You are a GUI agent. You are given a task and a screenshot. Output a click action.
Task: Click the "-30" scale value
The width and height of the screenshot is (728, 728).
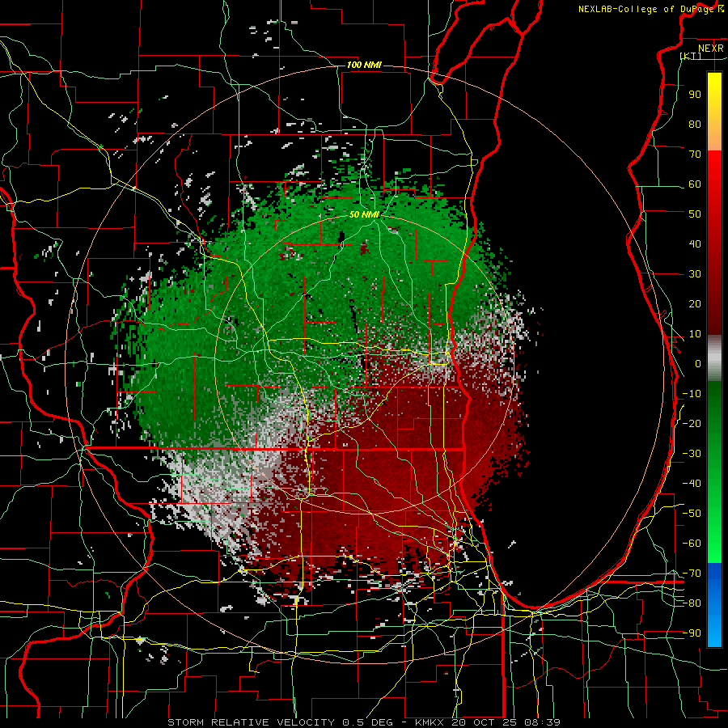click(x=692, y=454)
